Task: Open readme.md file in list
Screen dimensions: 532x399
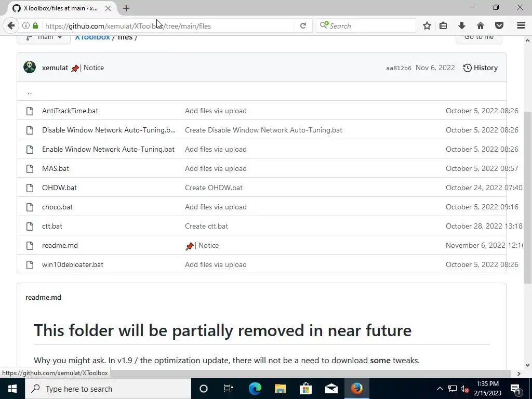Action: 60,245
